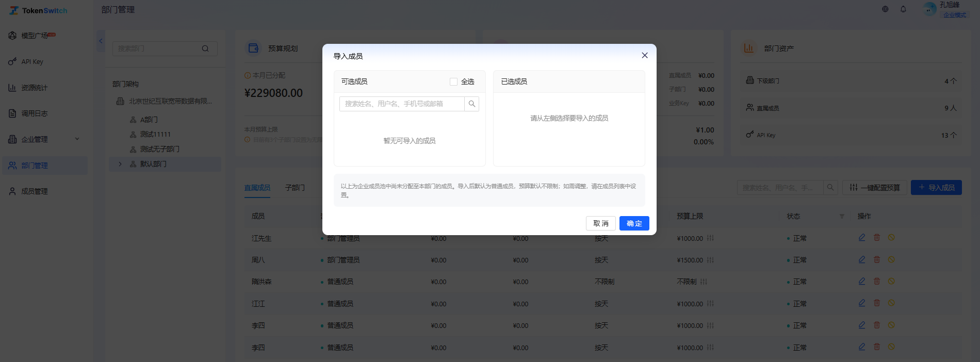Tick the 全选 checkbox in 可选成员
Screen dimensions: 980x362
coord(453,81)
